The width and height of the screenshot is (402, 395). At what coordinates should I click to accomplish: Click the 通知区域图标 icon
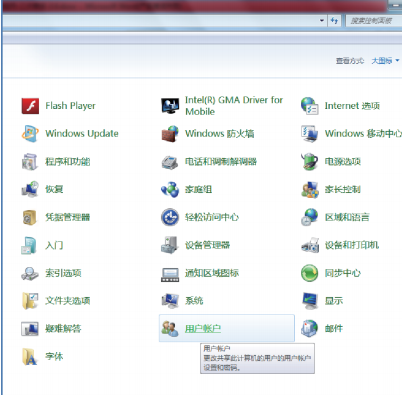[x=170, y=274]
